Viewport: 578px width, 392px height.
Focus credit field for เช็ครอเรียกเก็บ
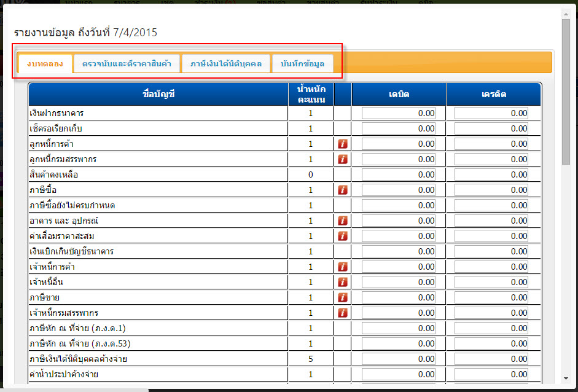[491, 128]
